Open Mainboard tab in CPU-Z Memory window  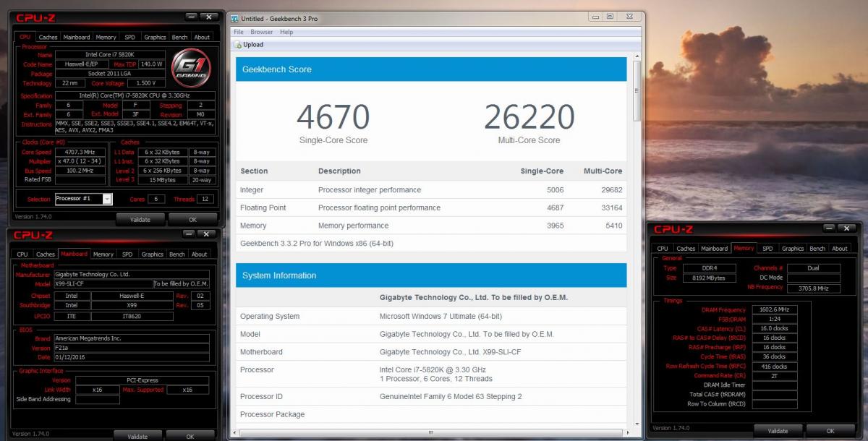click(715, 248)
